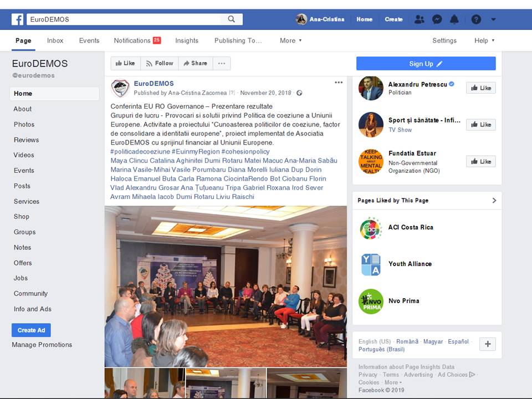Open Manage Promotions link
The height and width of the screenshot is (399, 532).
[x=42, y=345]
